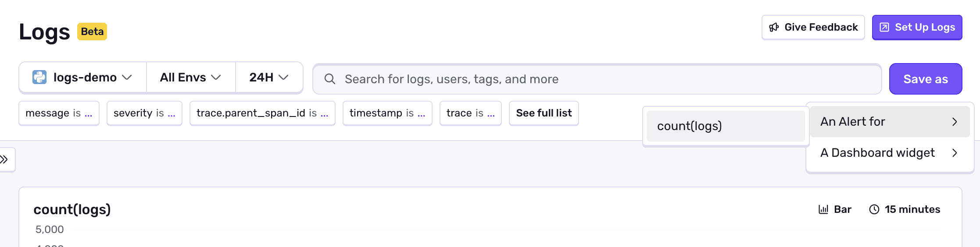Click See full list button
The image size is (980, 247).
[544, 113]
